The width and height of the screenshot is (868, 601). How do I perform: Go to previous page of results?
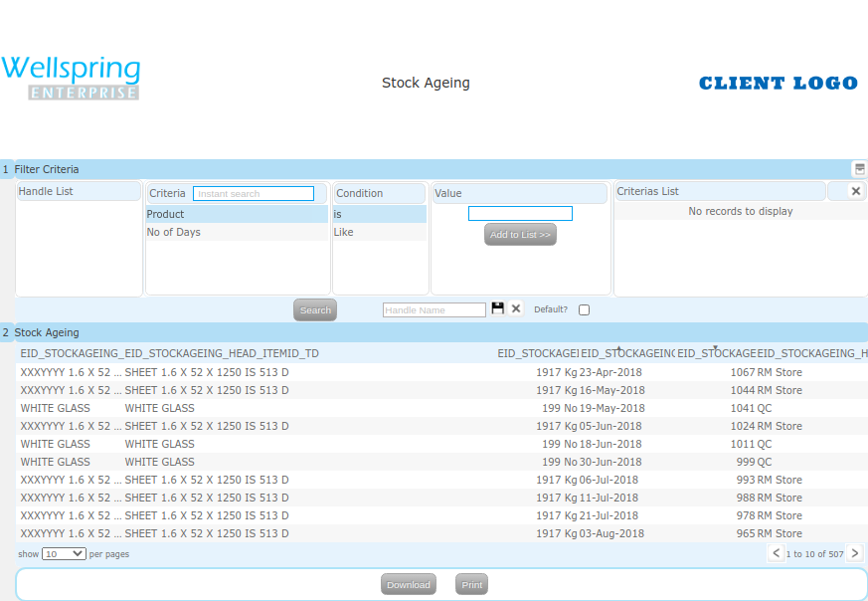tap(776, 553)
